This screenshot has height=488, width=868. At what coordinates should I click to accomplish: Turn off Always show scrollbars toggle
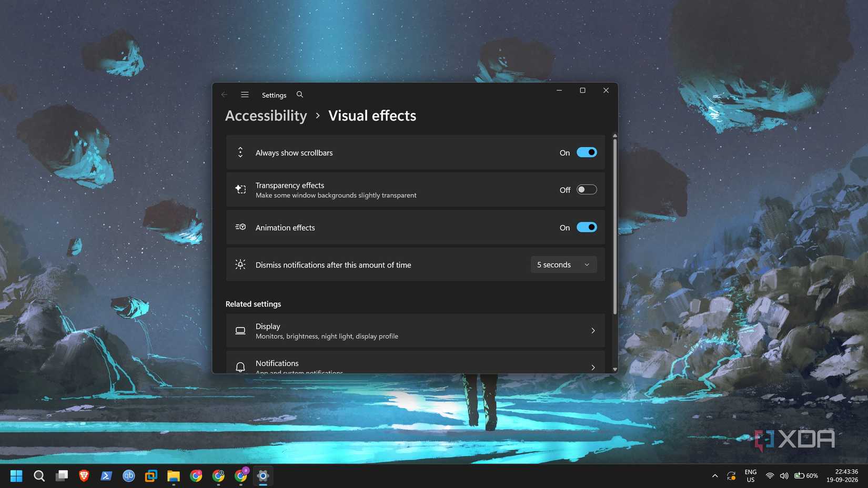pyautogui.click(x=587, y=152)
